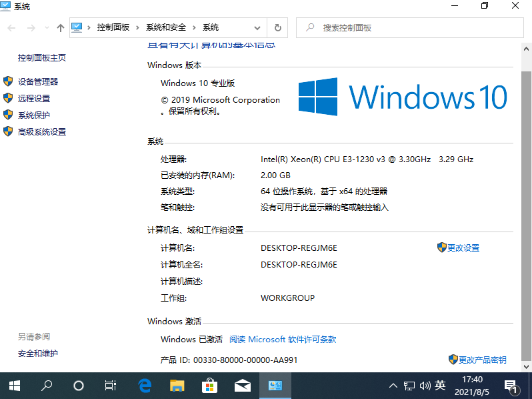
Task: Click the volume speaker tray icon
Action: pyautogui.click(x=425, y=386)
